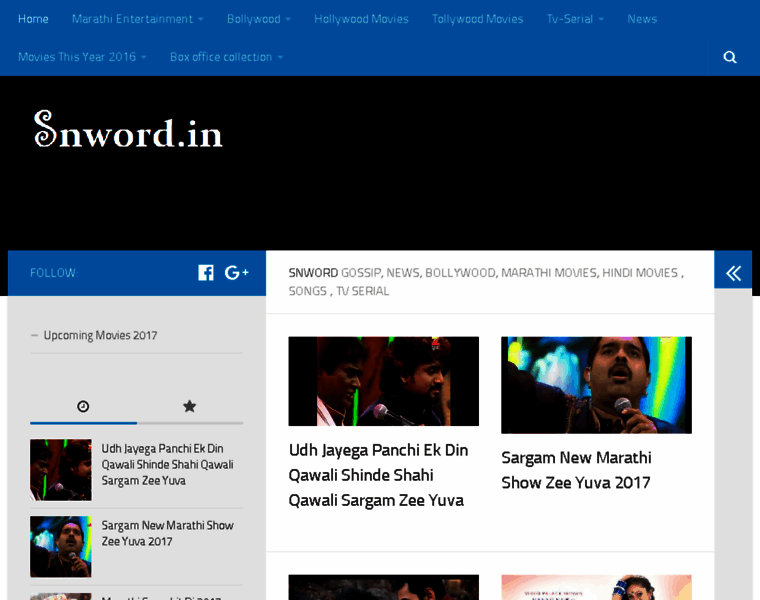Open Upcoming Movies 2017 sidebar link

100,335
